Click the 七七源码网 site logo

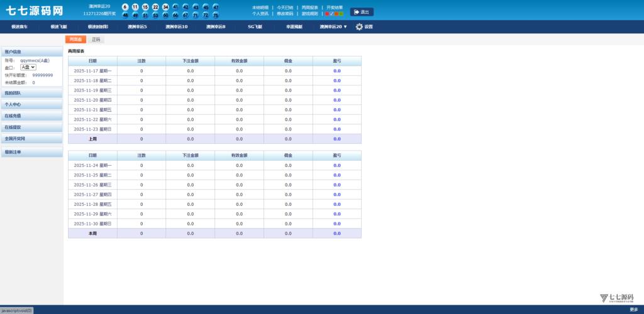[35, 11]
